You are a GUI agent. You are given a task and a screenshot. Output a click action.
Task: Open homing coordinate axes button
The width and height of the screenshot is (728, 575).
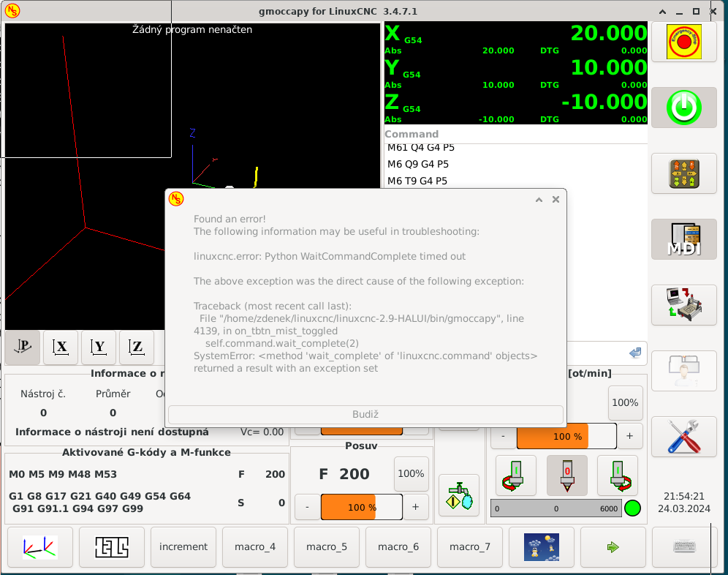click(x=40, y=547)
